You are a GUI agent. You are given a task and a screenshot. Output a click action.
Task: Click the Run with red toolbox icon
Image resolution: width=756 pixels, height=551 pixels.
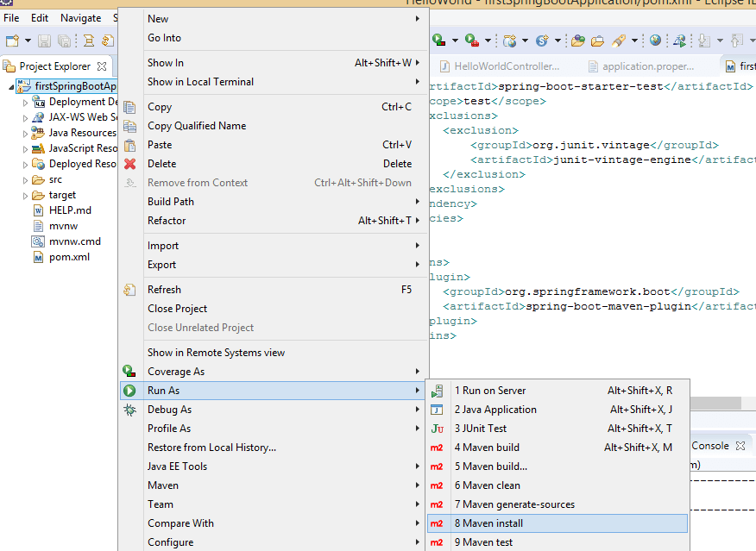tap(471, 41)
